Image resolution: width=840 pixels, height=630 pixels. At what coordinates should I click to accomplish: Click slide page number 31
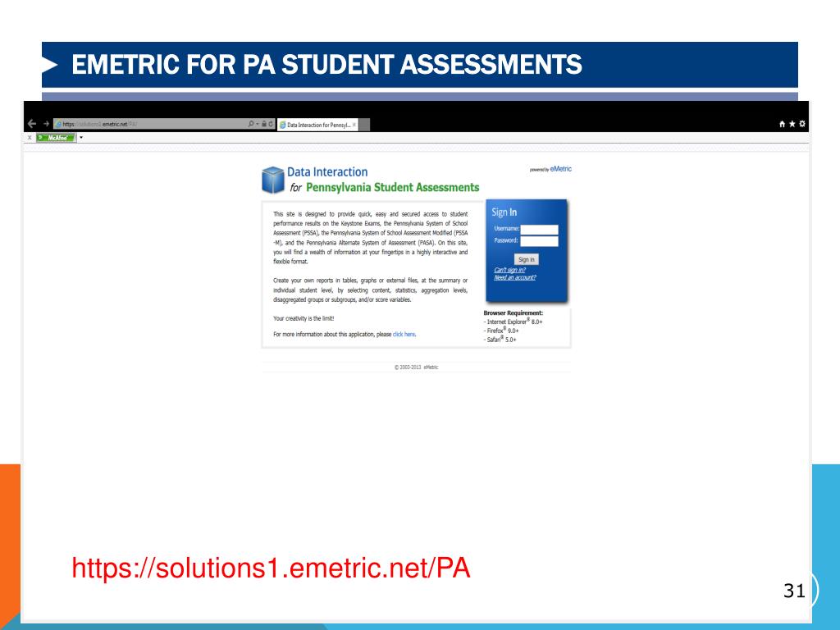pos(794,591)
